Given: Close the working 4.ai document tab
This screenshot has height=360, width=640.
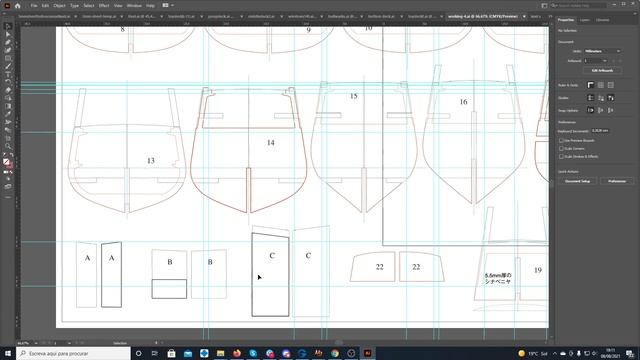Looking at the screenshot, I should 524,17.
